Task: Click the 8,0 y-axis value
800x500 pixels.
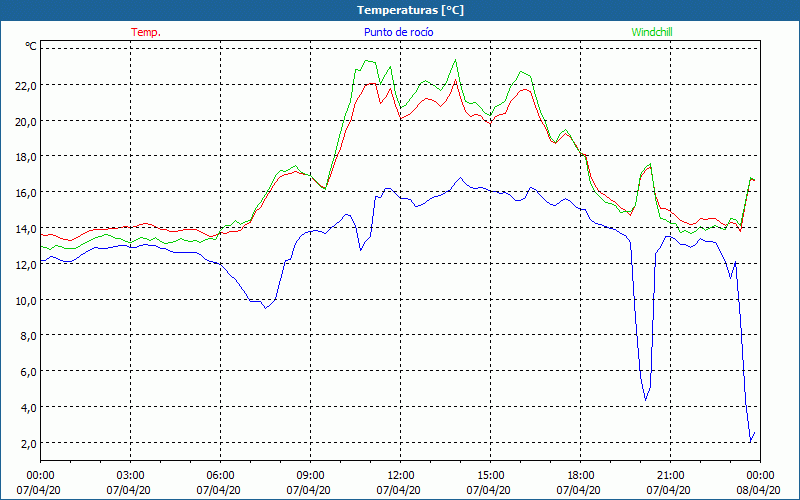Action: pos(29,336)
